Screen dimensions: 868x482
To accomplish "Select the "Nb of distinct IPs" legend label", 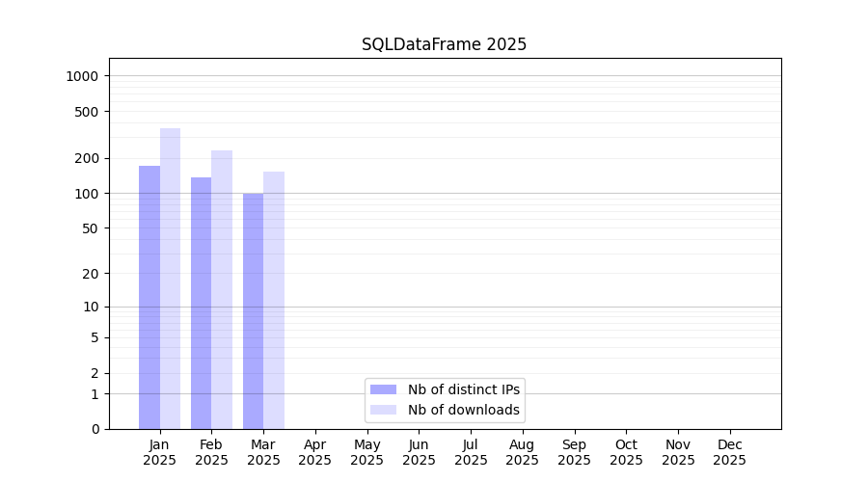I will click(x=463, y=389).
